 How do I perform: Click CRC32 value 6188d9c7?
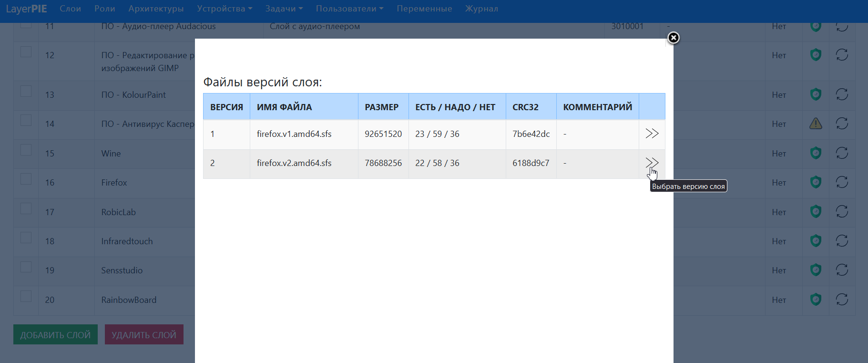[531, 163]
